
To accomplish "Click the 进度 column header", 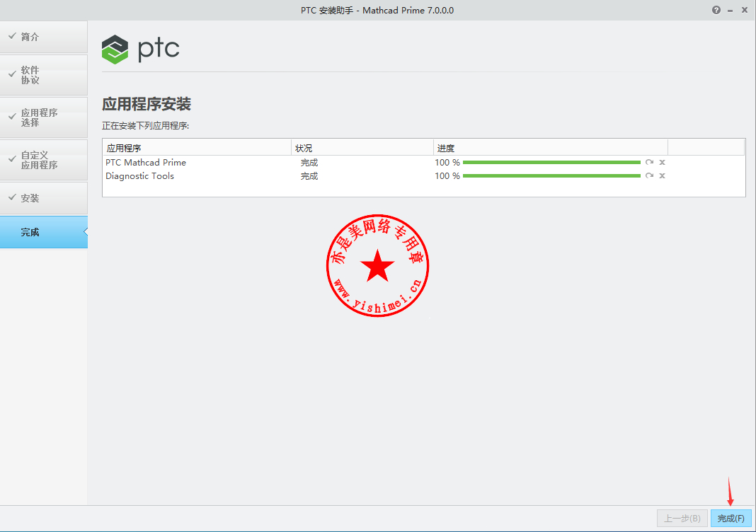I will 550,148.
